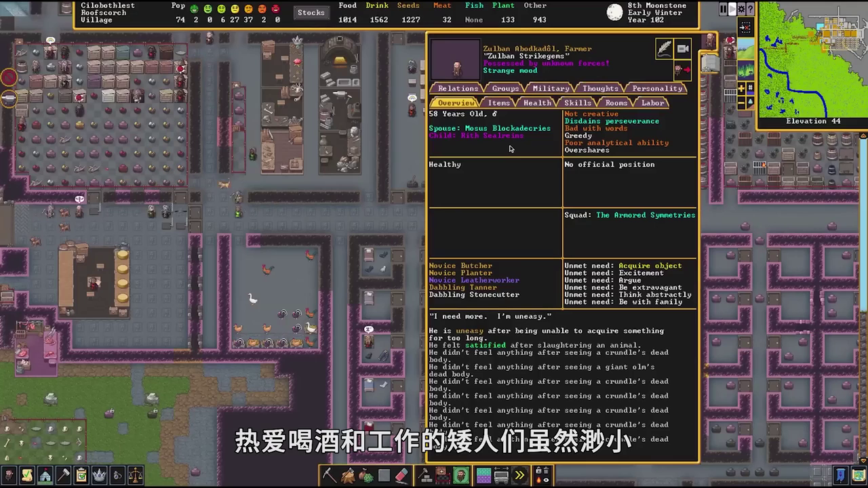Open the Labor tab

point(653,102)
